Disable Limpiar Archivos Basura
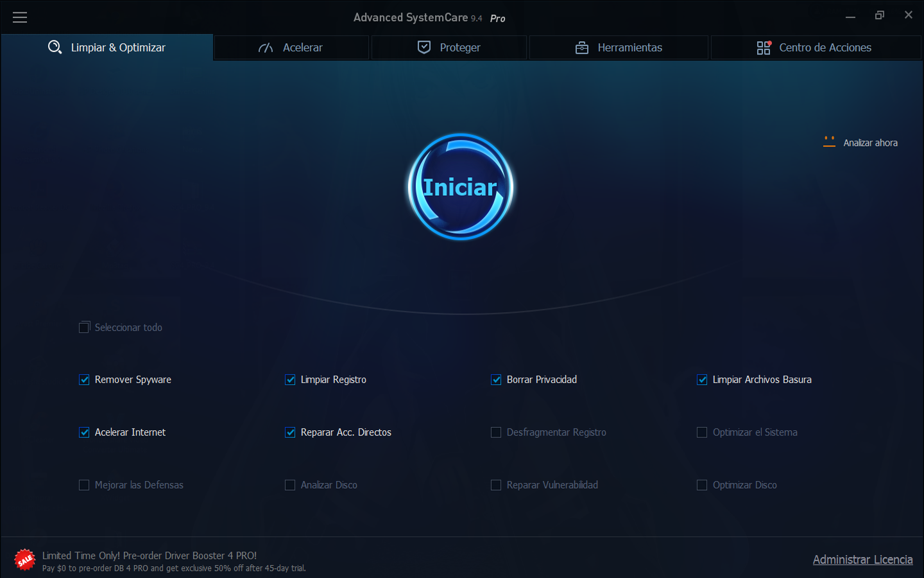 click(702, 380)
